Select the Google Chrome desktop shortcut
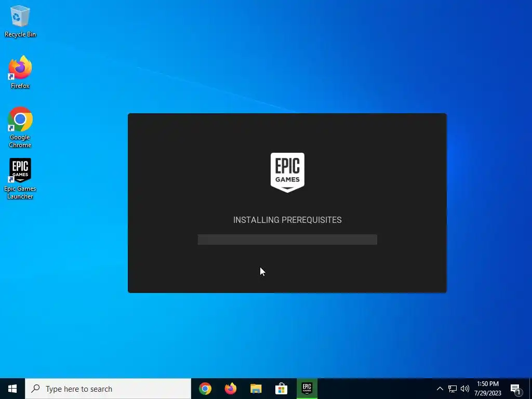 point(20,127)
